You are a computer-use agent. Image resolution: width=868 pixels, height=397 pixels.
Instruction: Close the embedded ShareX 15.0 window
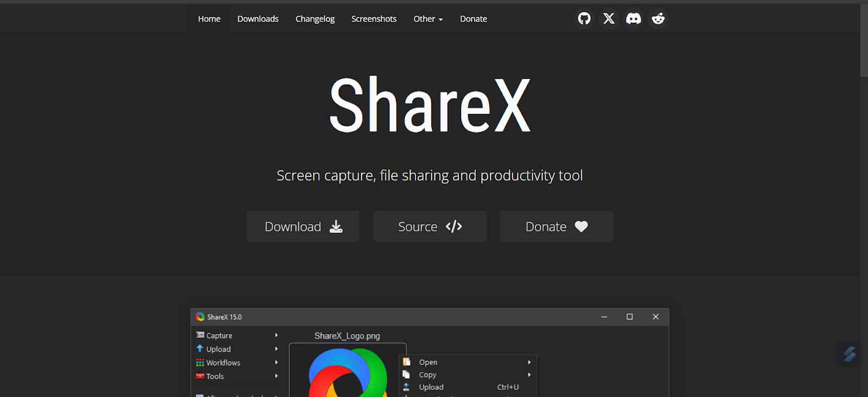655,317
